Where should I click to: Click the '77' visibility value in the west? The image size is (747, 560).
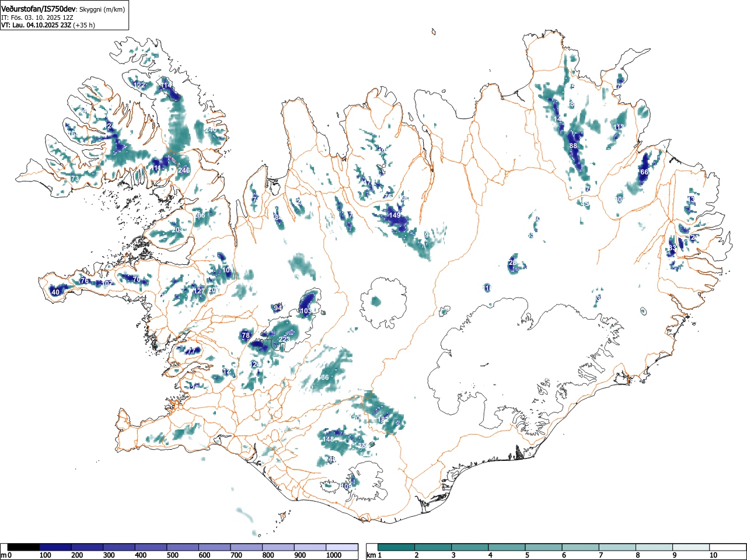click(x=191, y=351)
